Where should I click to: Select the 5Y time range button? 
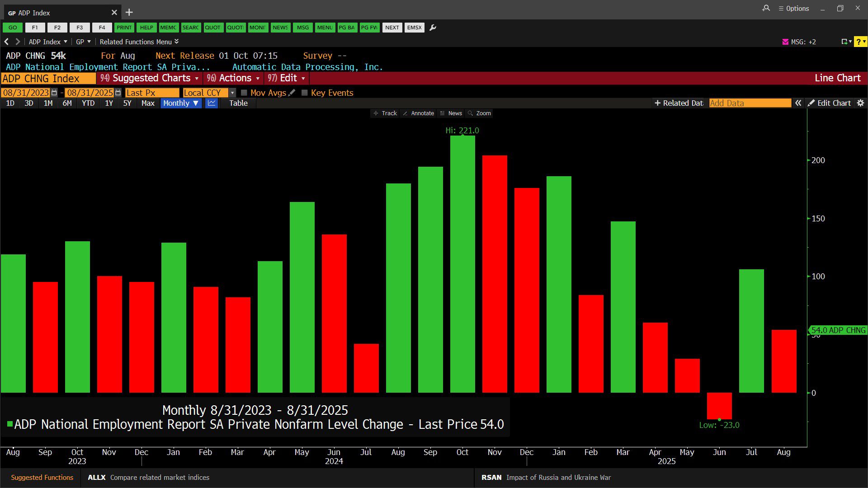(x=127, y=103)
